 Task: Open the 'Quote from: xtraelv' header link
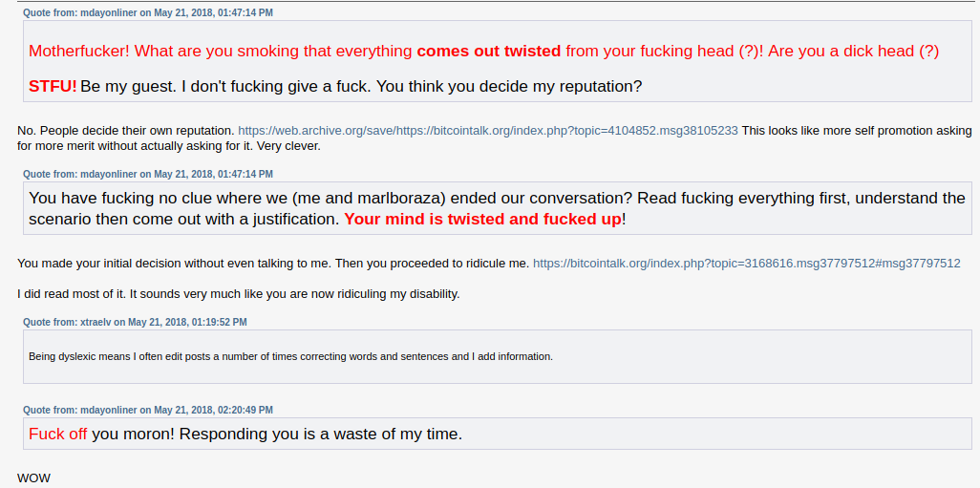click(135, 322)
